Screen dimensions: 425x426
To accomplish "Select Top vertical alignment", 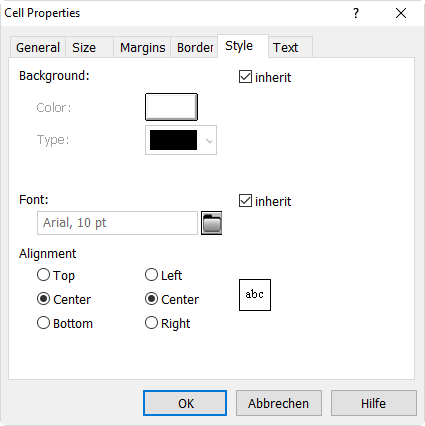I will pos(43,275).
